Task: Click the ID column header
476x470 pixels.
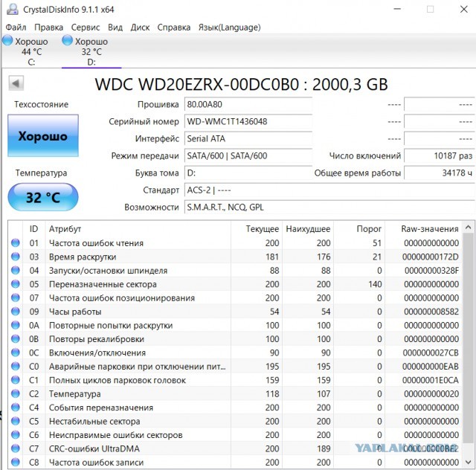Action: click(33, 228)
